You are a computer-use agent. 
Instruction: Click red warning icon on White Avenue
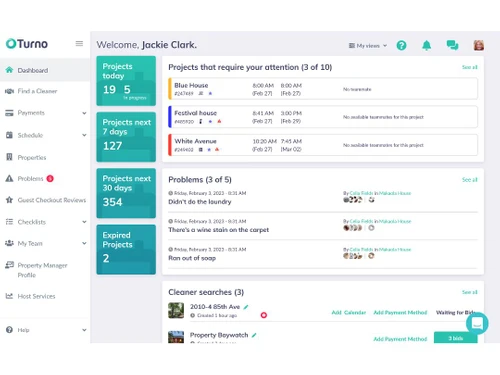click(x=217, y=149)
